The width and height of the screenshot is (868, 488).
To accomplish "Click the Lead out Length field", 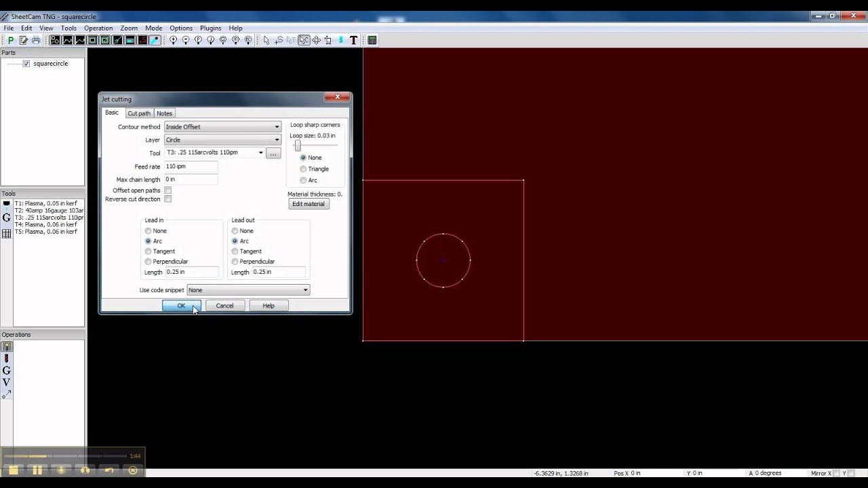I will tap(279, 272).
